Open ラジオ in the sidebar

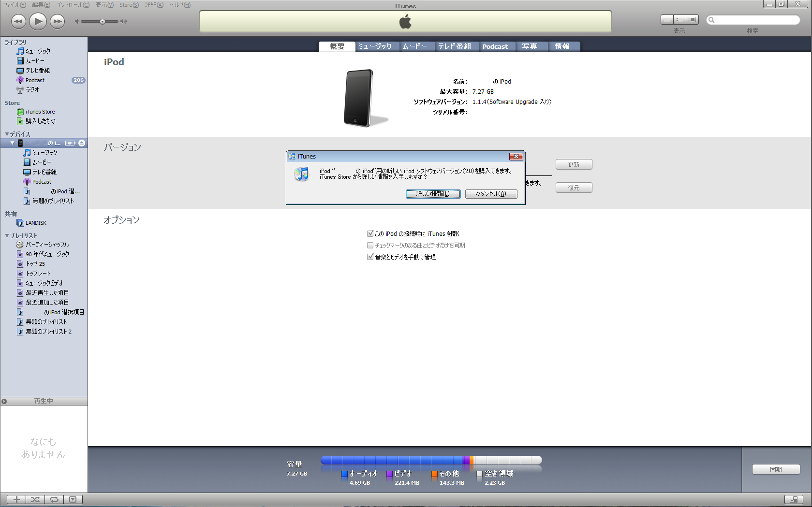pos(32,90)
